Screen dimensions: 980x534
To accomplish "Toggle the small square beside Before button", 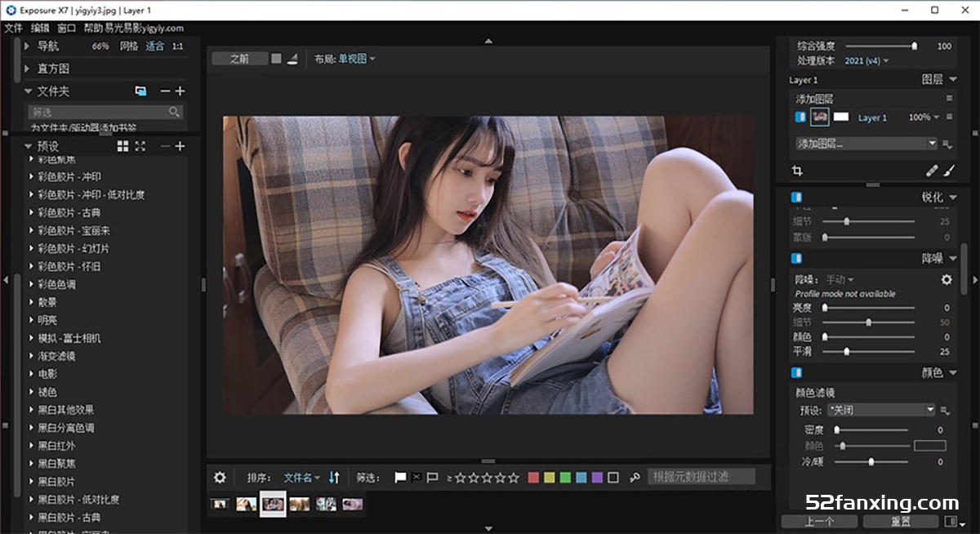I will coord(277,59).
